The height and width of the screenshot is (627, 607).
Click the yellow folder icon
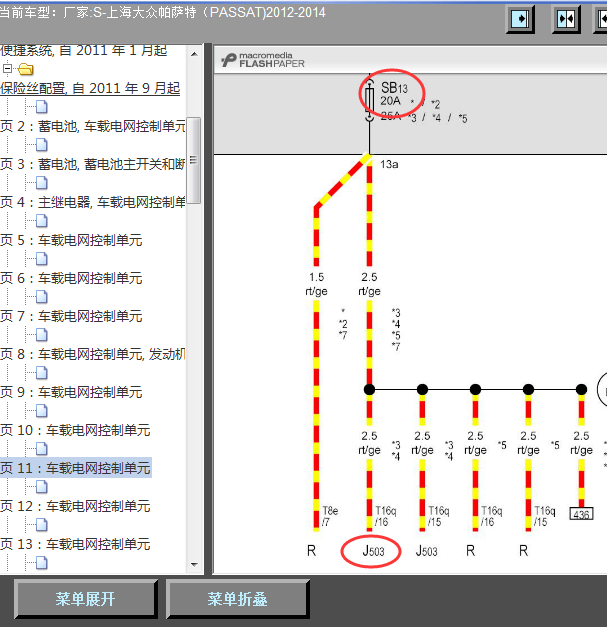26,69
